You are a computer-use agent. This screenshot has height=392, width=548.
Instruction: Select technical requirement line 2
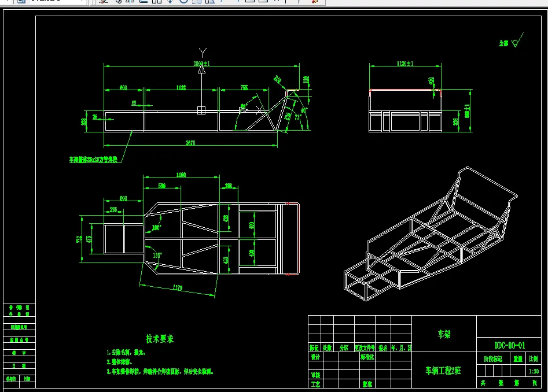[x=119, y=362]
